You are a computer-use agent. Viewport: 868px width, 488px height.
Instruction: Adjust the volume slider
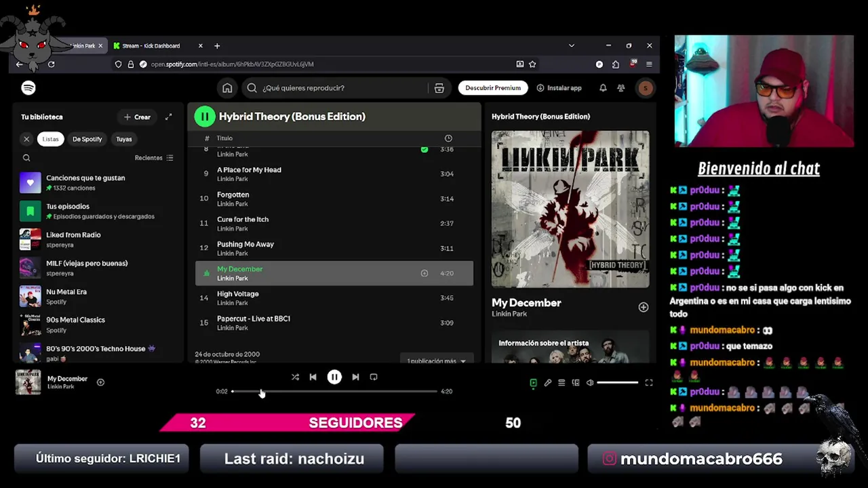[618, 383]
